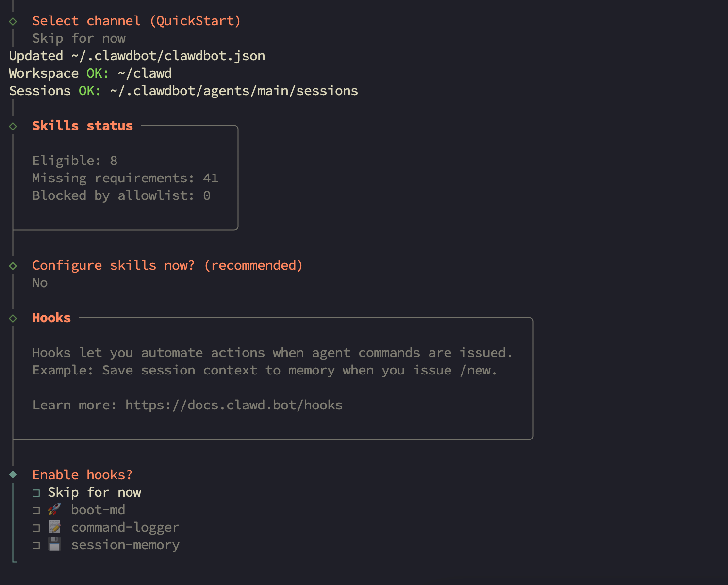Click the rocket icon beside boot-md

(x=54, y=509)
